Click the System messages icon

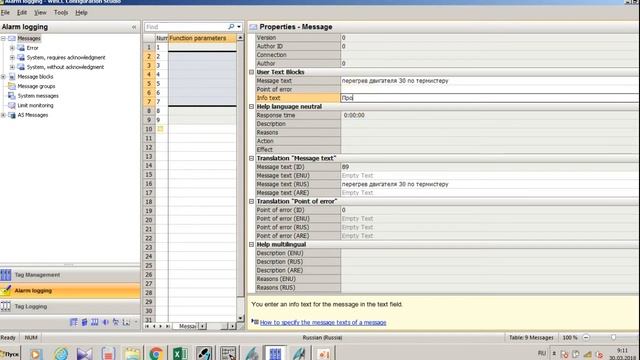click(12, 96)
